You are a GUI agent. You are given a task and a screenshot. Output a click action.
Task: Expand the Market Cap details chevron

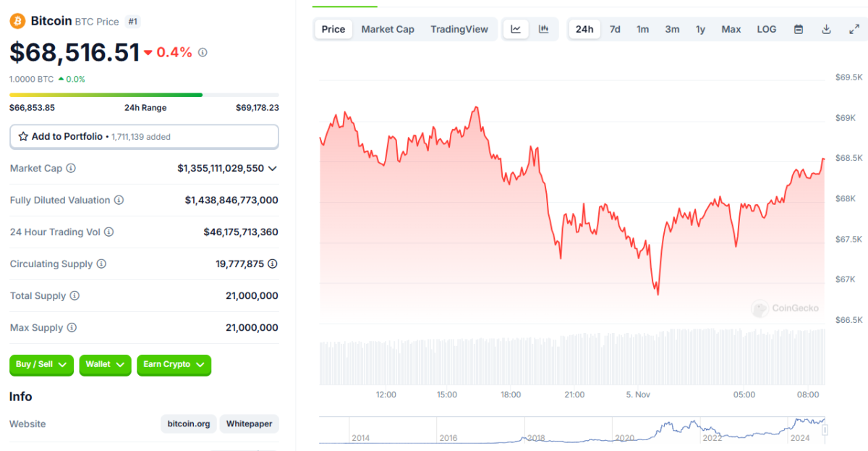[x=273, y=168]
